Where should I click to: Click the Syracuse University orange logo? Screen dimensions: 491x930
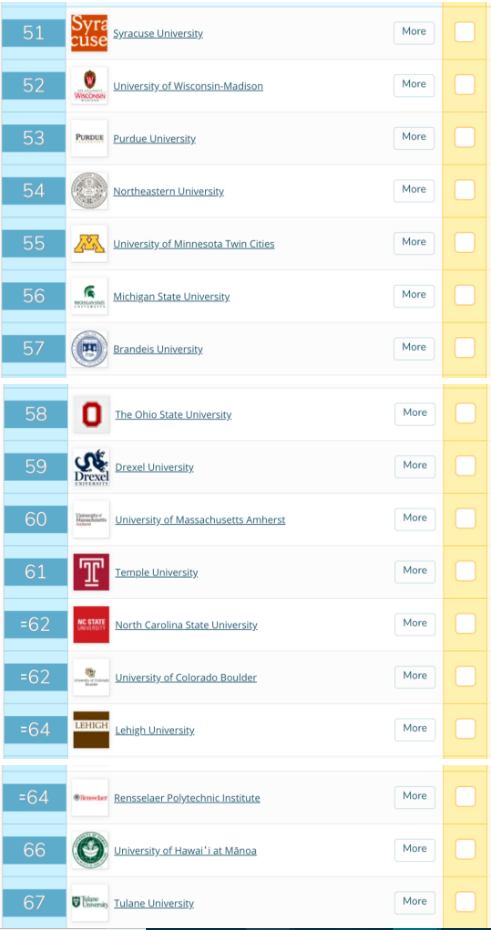point(89,33)
